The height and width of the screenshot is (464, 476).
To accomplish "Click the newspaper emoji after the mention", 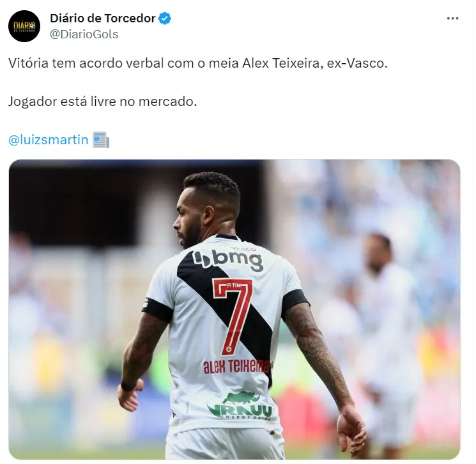I will click(x=101, y=140).
